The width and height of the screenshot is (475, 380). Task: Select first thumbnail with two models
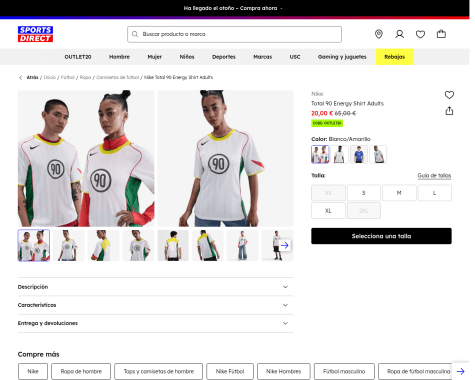34,245
